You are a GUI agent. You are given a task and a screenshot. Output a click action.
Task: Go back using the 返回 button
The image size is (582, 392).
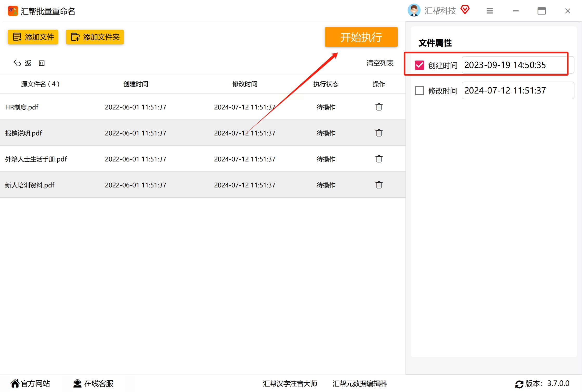tap(29, 63)
